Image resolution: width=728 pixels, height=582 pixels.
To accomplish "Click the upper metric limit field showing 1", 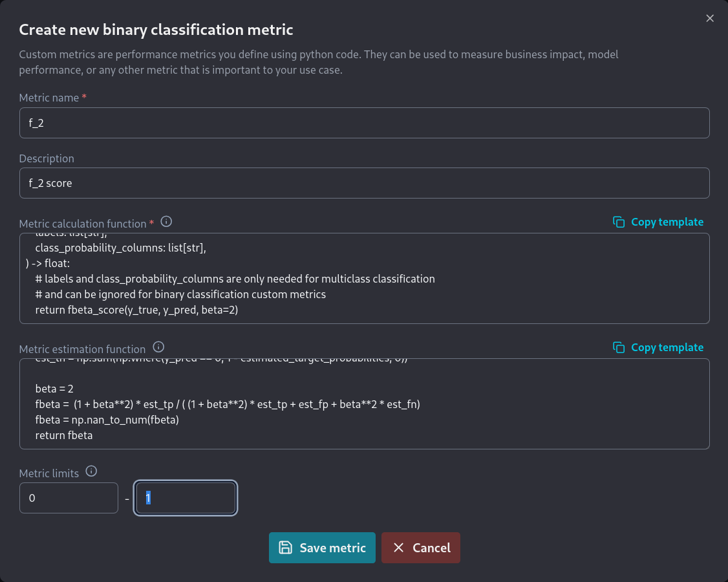I will click(x=186, y=498).
